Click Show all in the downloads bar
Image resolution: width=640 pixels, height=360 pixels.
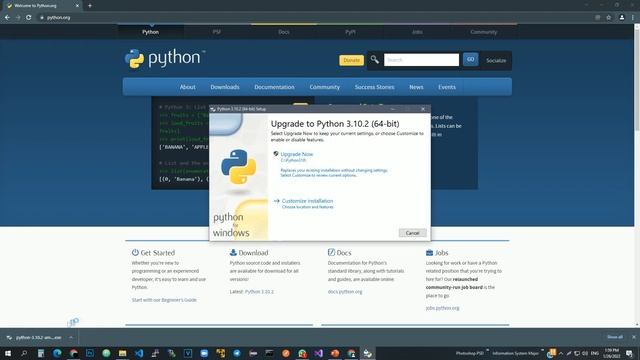click(615, 337)
